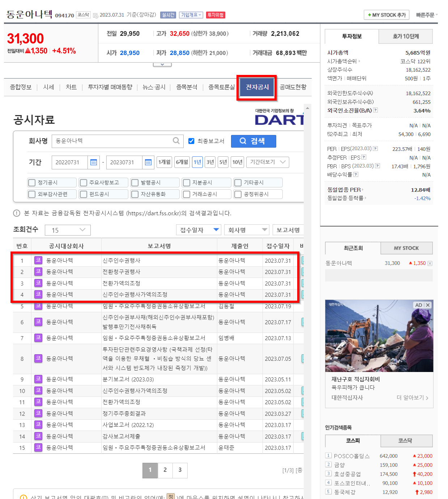Click the search magnifier in company name field
The image size is (448, 499).
pyautogui.click(x=176, y=141)
